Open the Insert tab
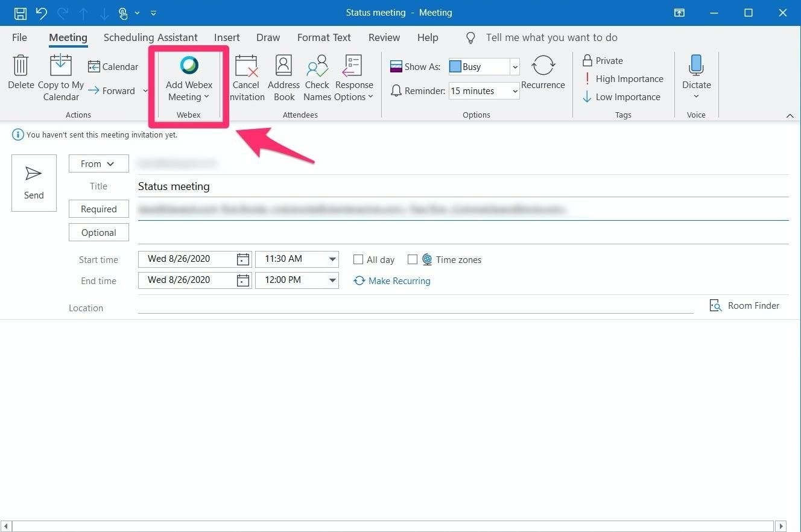 tap(227, 37)
